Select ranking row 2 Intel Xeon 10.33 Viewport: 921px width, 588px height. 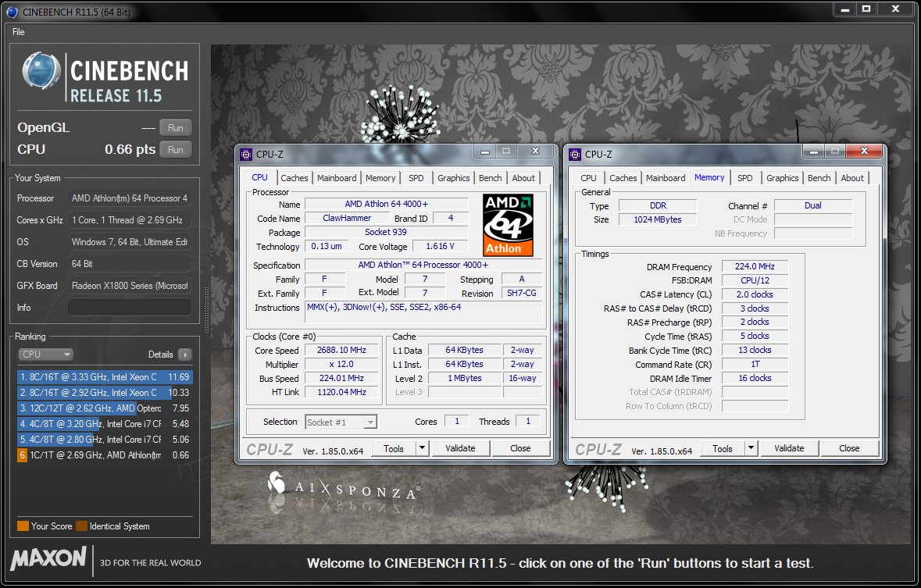105,393
